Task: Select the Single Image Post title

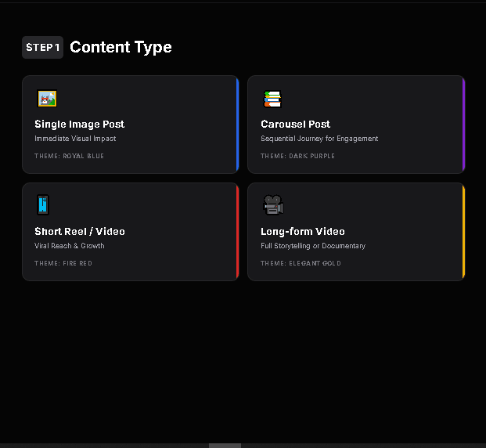Action: pos(79,124)
